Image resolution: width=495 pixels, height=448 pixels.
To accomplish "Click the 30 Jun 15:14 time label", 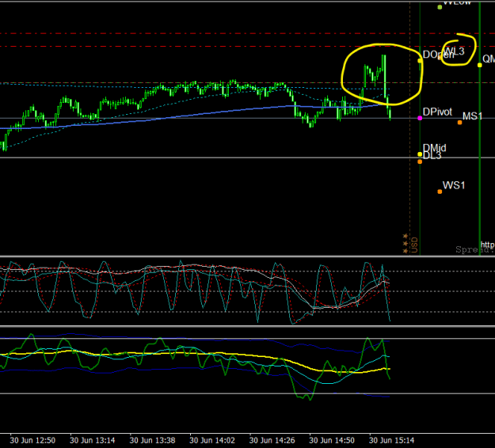I will [x=391, y=440].
